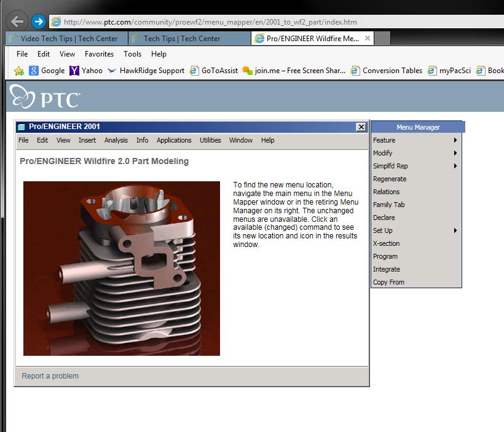The image size is (504, 432).
Task: Open Pro/ENGINEER 2001 File menu
Action: 23,140
